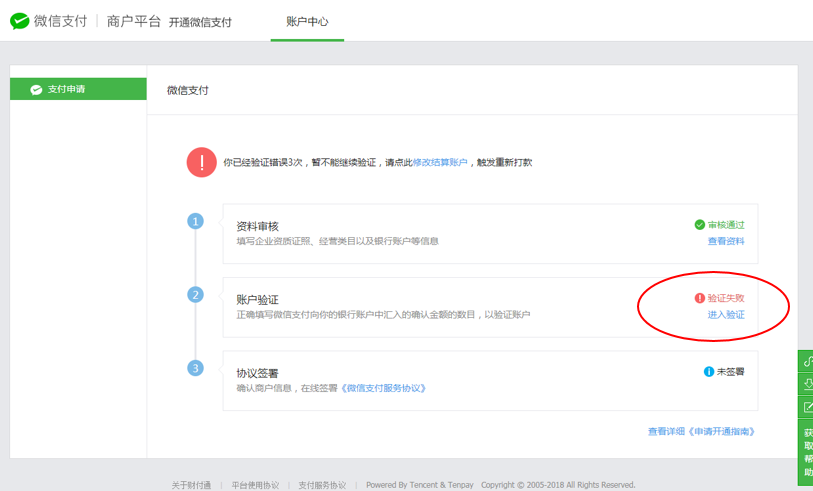Screen dimensions: 813x491
Task: Click the 开通微信支付 header text
Action: coord(200,22)
